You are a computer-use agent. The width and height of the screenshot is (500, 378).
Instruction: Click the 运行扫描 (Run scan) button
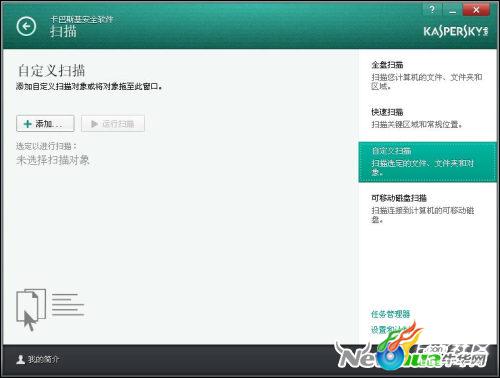[x=113, y=124]
